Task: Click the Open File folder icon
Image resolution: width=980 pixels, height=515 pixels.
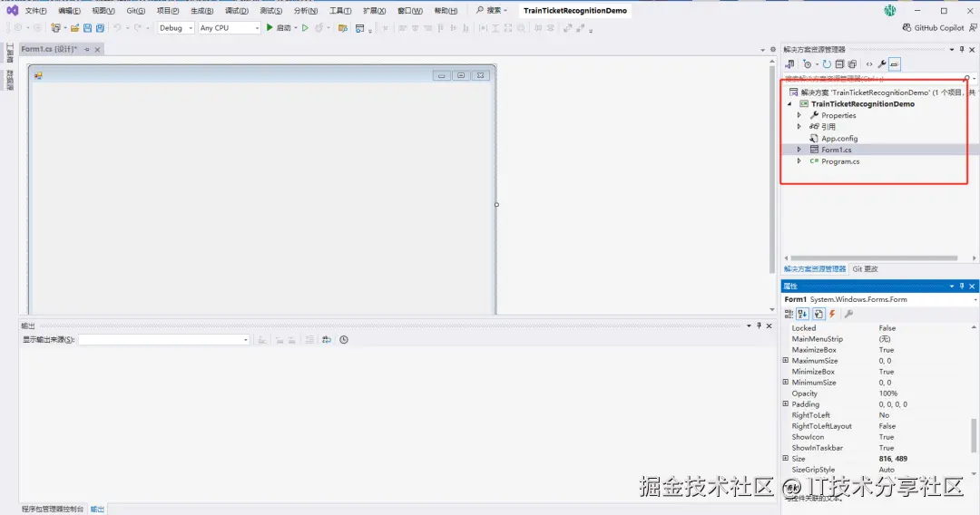Action: tap(75, 27)
